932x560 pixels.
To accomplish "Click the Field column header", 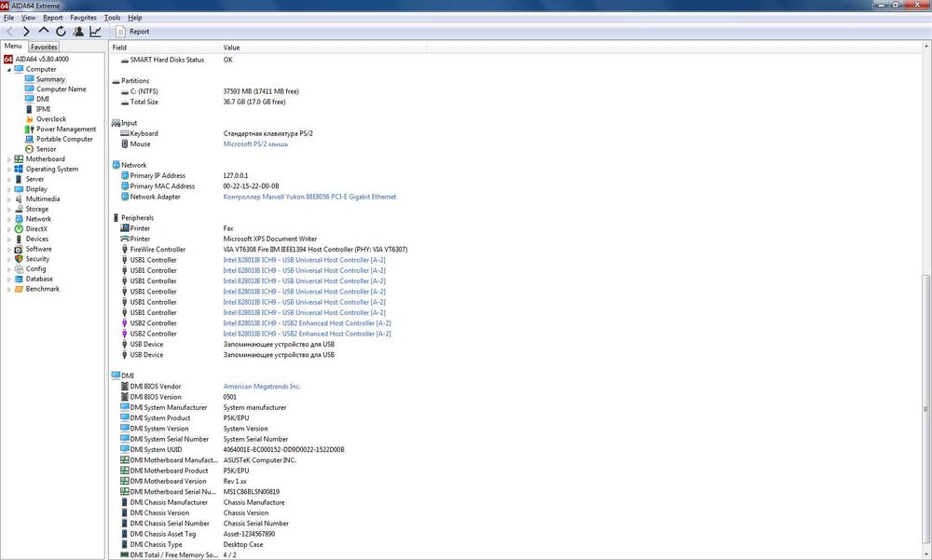I will (165, 48).
